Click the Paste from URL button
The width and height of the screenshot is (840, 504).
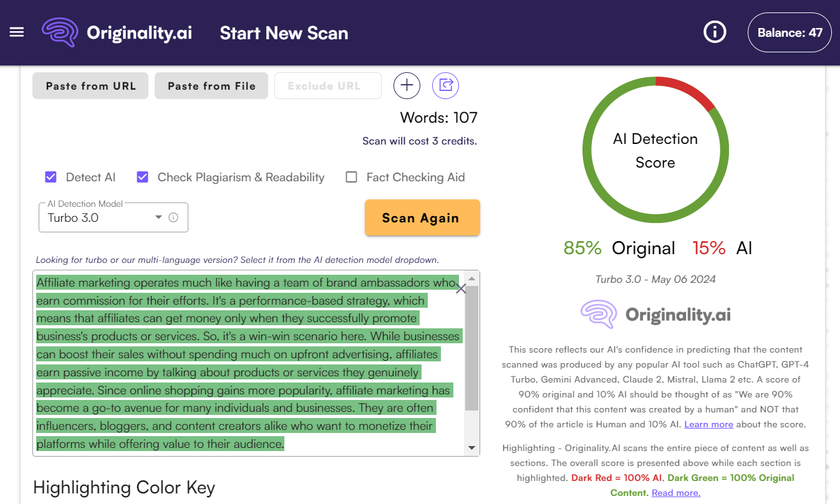(x=90, y=86)
